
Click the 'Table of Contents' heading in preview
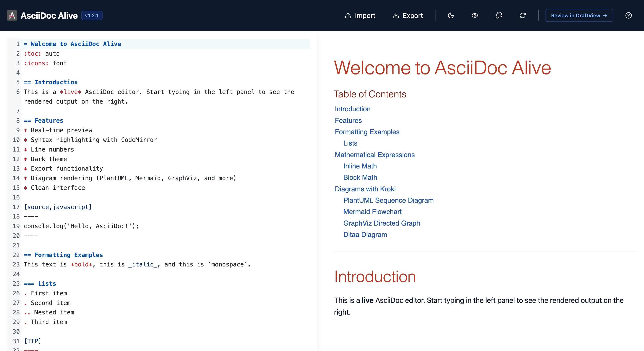tap(370, 94)
